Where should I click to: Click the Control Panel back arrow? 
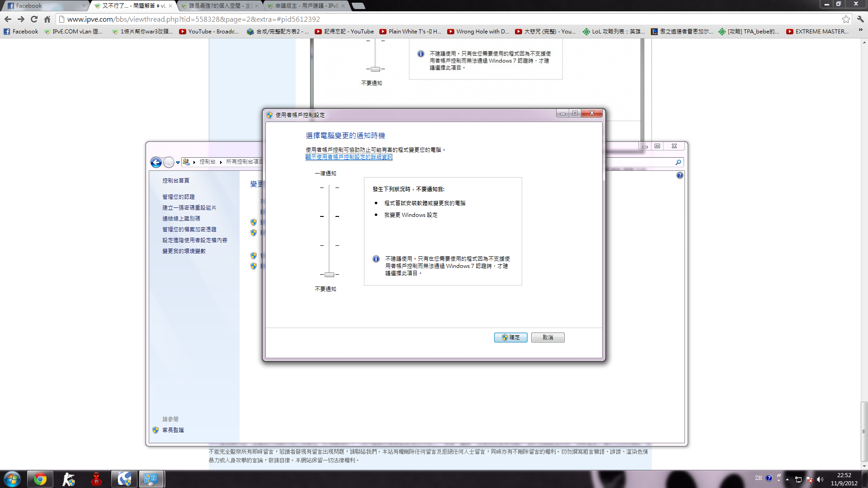(156, 162)
